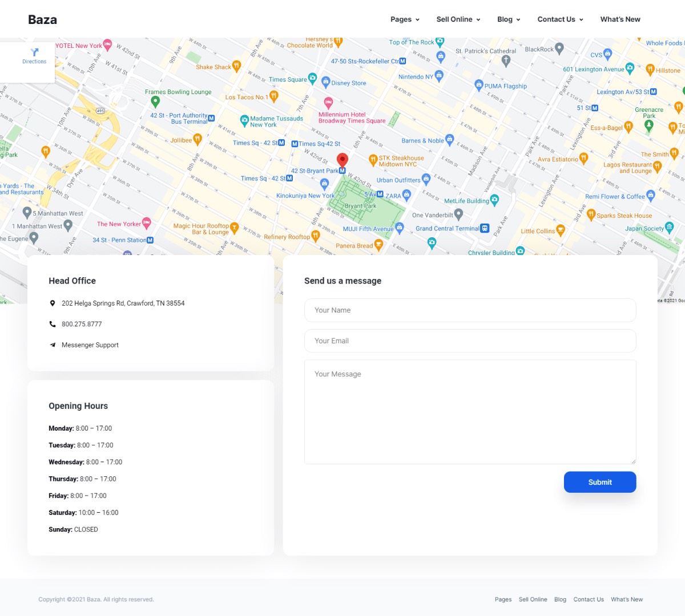
Task: Click the Messenger Support paper plane icon
Action: [53, 345]
